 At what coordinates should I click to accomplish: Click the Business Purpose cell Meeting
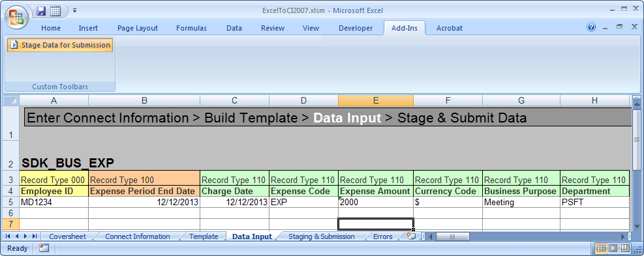coord(521,202)
